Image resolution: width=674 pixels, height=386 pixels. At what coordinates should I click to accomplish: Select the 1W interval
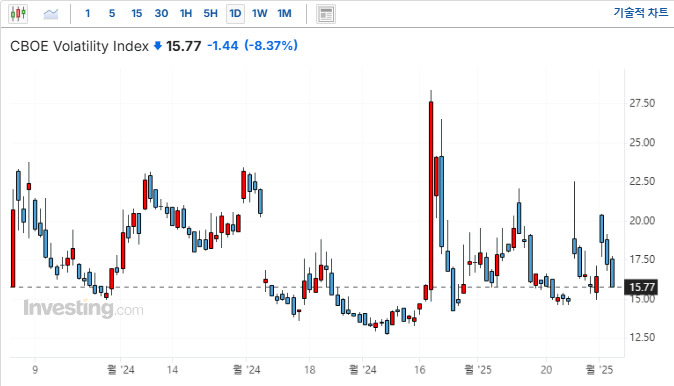(260, 13)
